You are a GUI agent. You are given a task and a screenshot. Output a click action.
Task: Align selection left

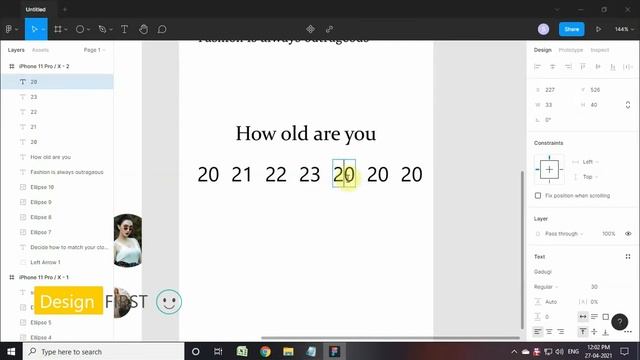[x=538, y=67]
